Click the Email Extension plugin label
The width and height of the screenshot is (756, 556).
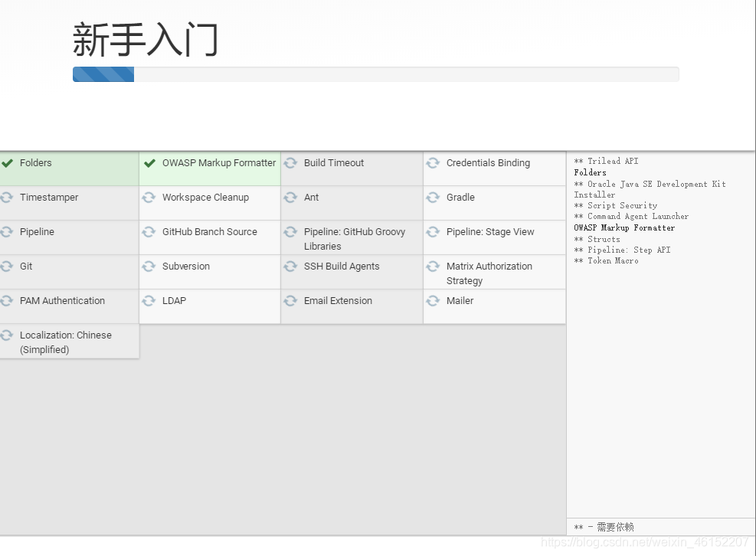[338, 301]
